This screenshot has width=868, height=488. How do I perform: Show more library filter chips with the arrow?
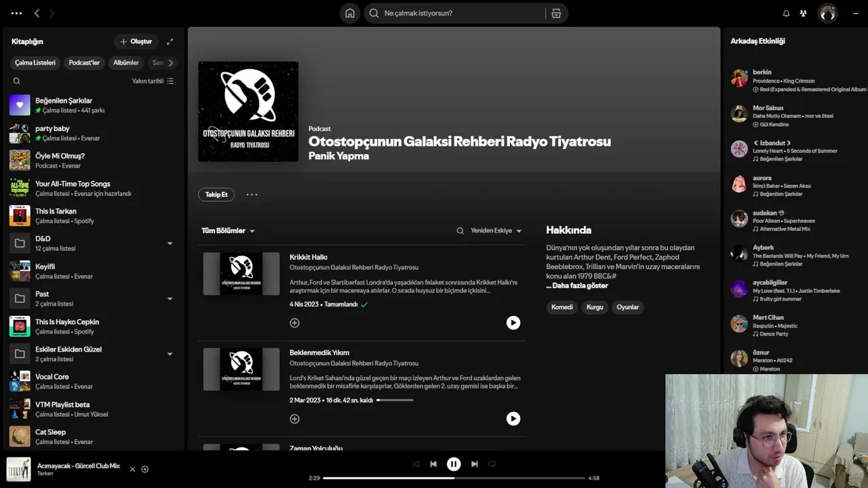click(170, 62)
